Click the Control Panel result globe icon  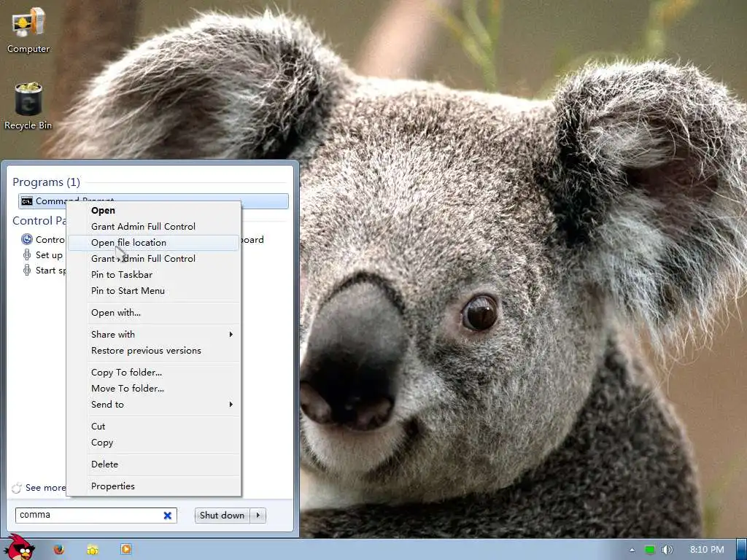[x=27, y=239]
